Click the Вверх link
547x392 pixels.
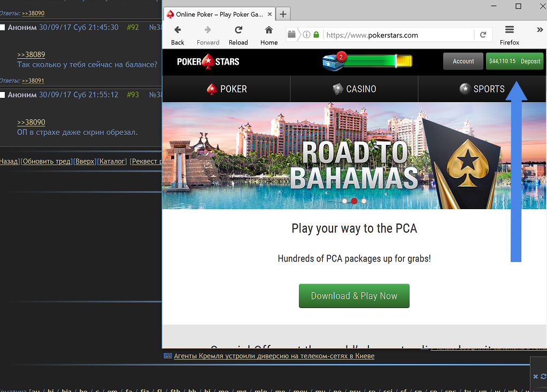(85, 161)
